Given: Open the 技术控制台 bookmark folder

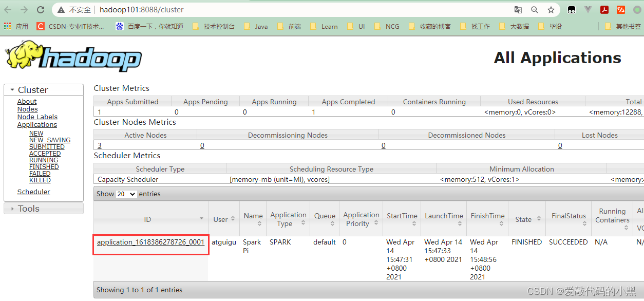Looking at the screenshot, I should (214, 26).
